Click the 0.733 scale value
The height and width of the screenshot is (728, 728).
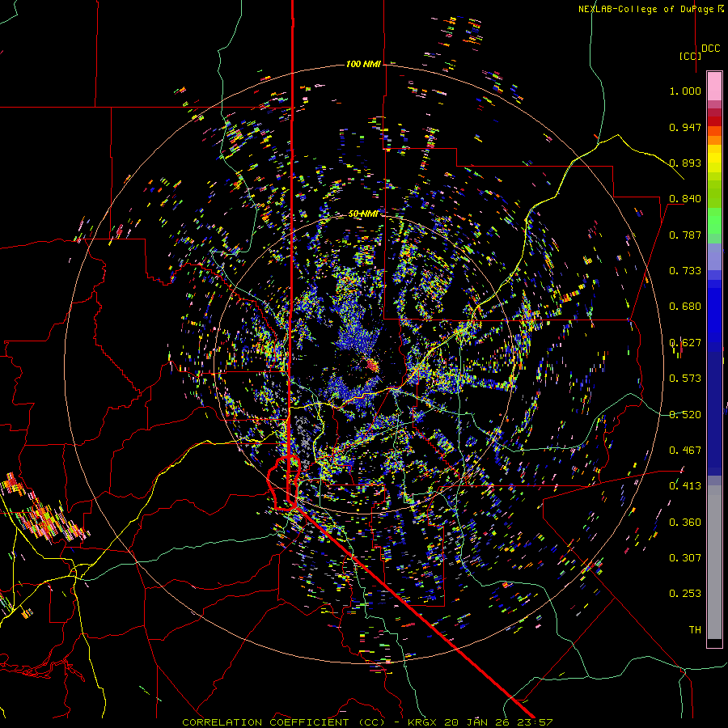pos(685,271)
